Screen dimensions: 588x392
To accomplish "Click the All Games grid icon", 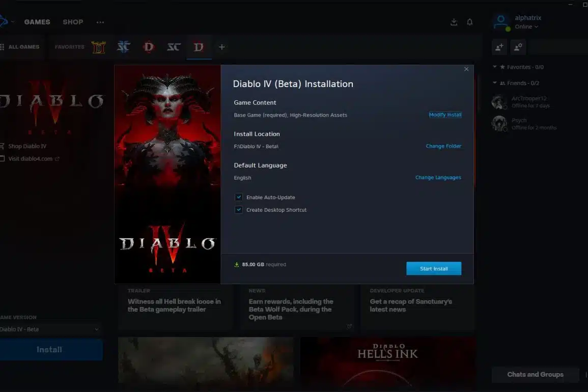I will (2, 47).
